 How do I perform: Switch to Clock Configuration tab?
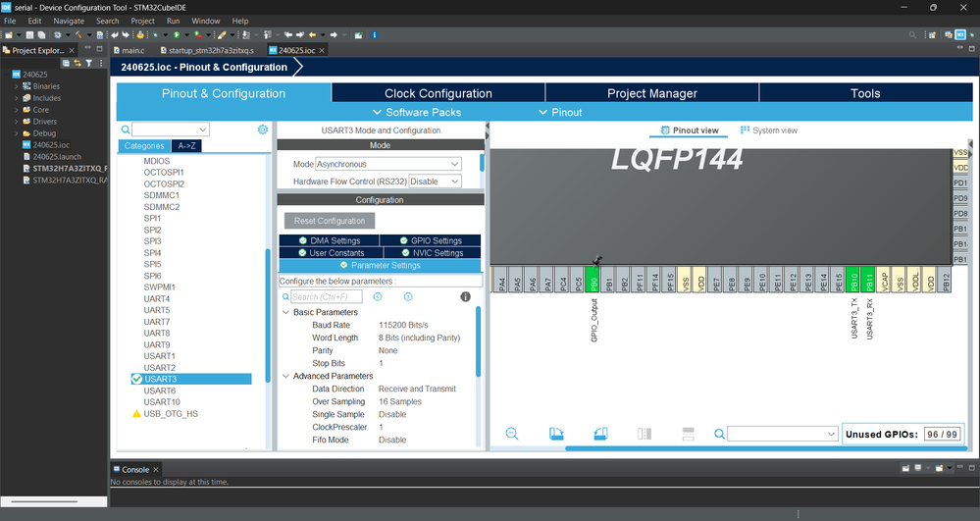pyautogui.click(x=438, y=93)
